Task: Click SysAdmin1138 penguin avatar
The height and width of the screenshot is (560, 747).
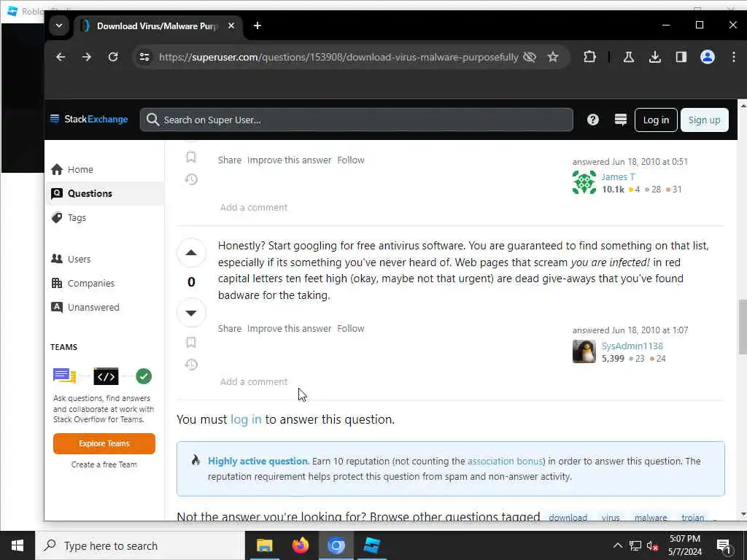Action: (584, 351)
